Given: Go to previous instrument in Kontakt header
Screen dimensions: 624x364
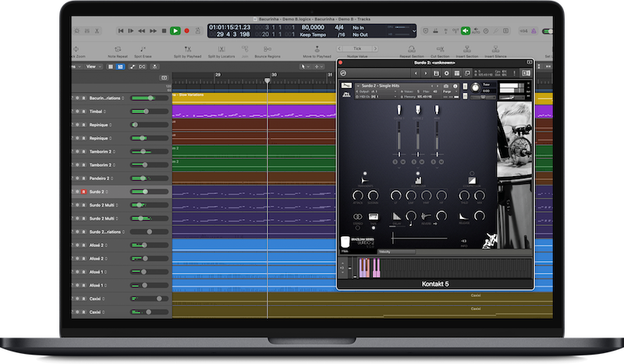Looking at the screenshot, I should 416,73.
